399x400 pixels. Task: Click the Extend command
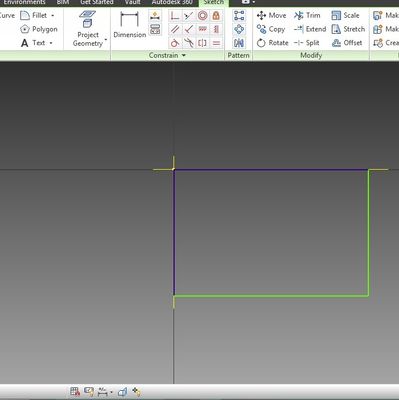tap(310, 29)
